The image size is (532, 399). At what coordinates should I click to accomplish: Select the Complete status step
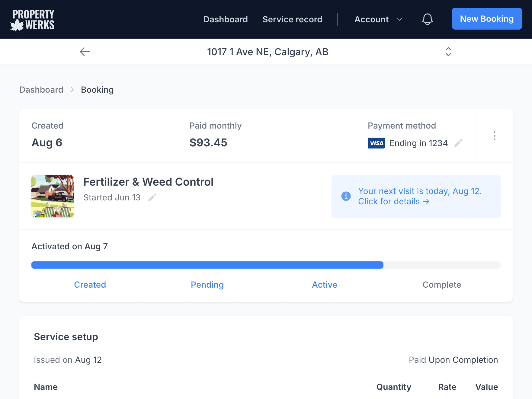tap(442, 285)
